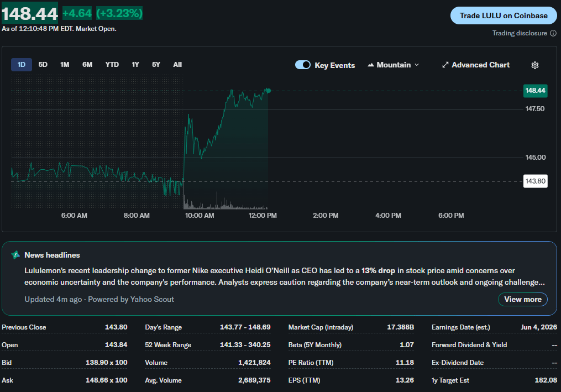Click the Forward Dividend & Yield label
561x392 pixels.
click(469, 345)
